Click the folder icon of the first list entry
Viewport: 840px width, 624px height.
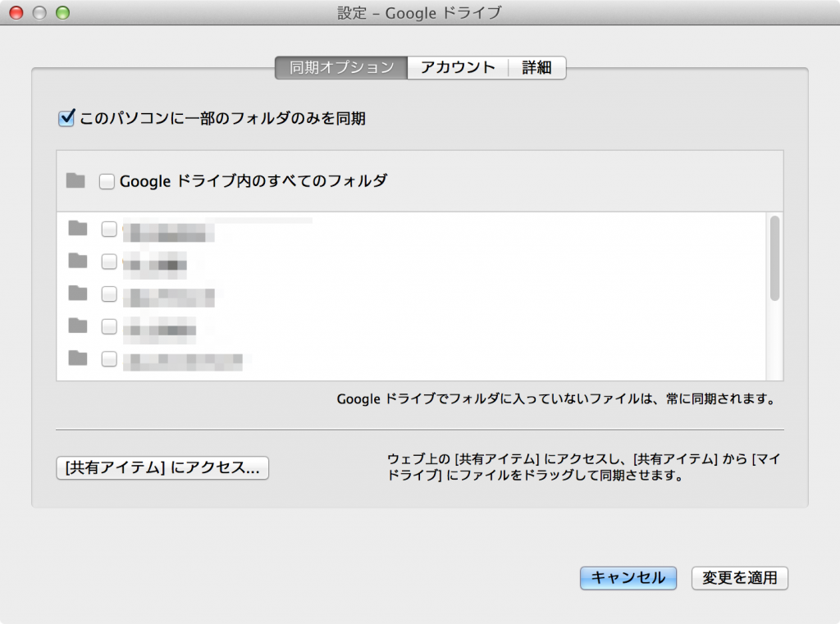coord(78,229)
